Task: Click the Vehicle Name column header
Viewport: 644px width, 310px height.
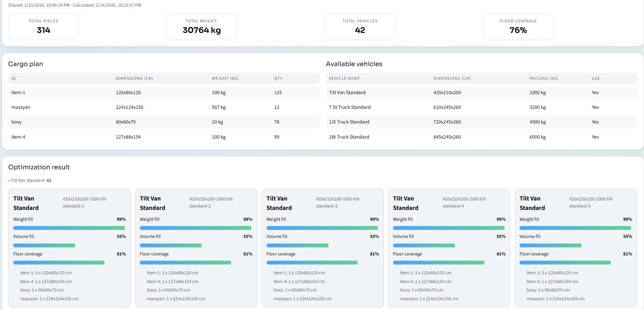Action: tap(344, 78)
